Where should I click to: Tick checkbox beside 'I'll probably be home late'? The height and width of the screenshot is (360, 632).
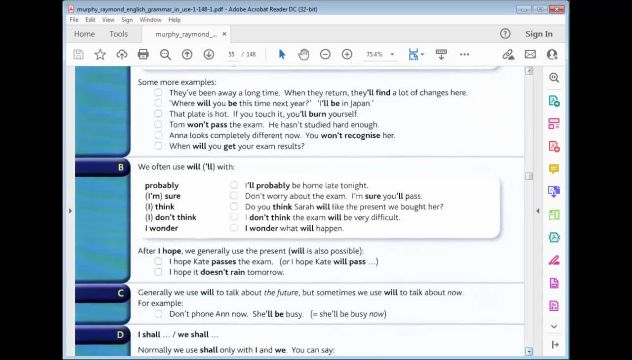click(234, 185)
